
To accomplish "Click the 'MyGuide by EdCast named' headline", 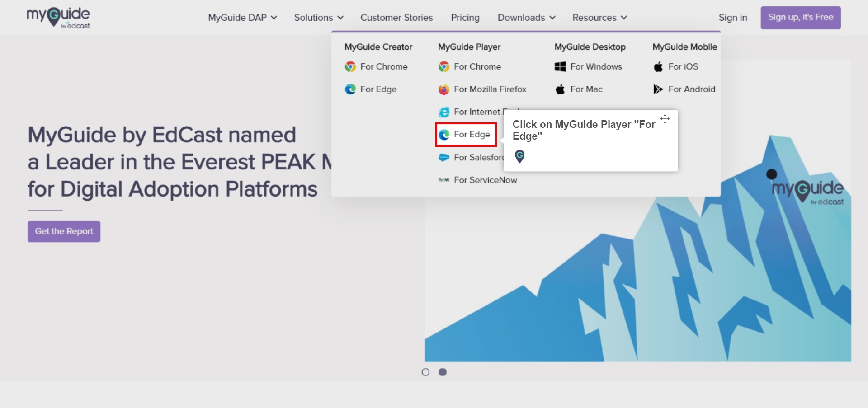I will tap(162, 135).
